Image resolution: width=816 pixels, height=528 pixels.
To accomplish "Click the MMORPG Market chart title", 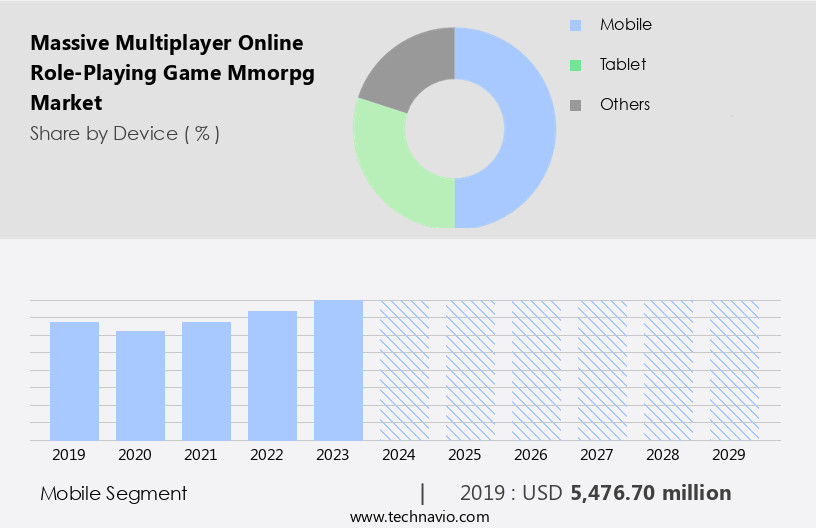I will (x=166, y=73).
